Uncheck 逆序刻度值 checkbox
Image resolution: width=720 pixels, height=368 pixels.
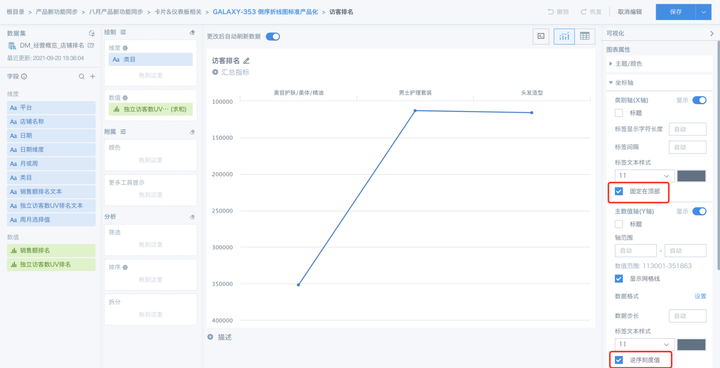click(619, 360)
